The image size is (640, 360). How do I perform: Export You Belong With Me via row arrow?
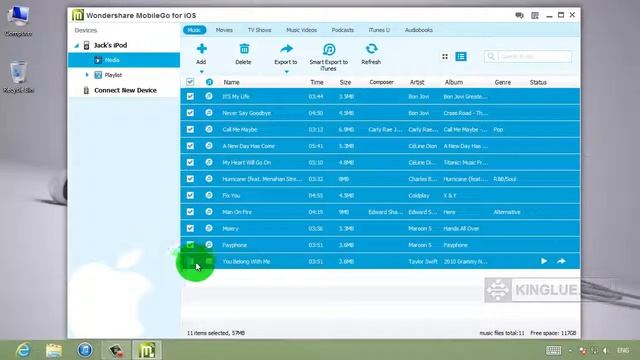tap(561, 261)
